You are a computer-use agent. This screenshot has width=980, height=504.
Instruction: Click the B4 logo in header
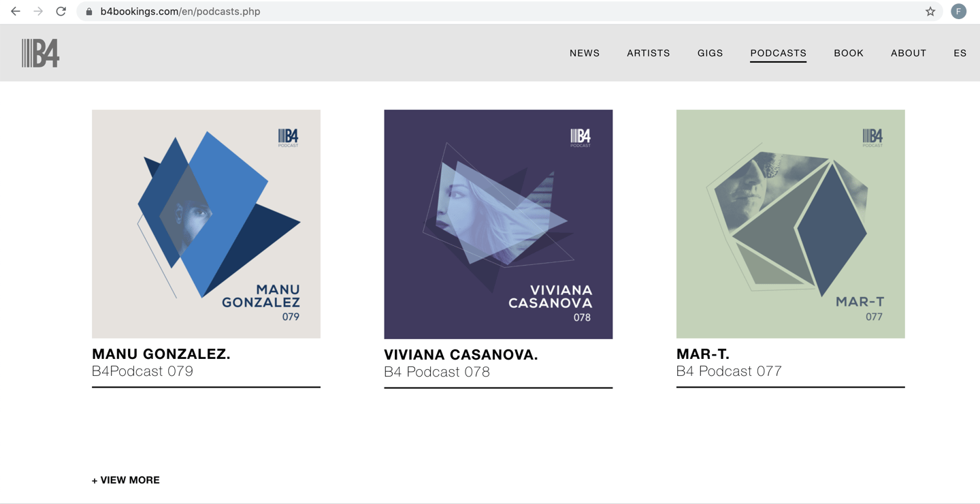(40, 53)
